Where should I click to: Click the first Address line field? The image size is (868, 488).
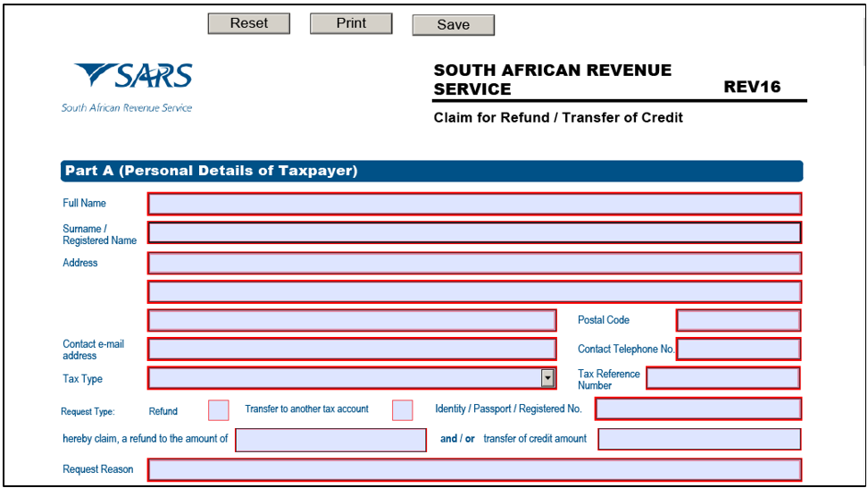coord(474,263)
